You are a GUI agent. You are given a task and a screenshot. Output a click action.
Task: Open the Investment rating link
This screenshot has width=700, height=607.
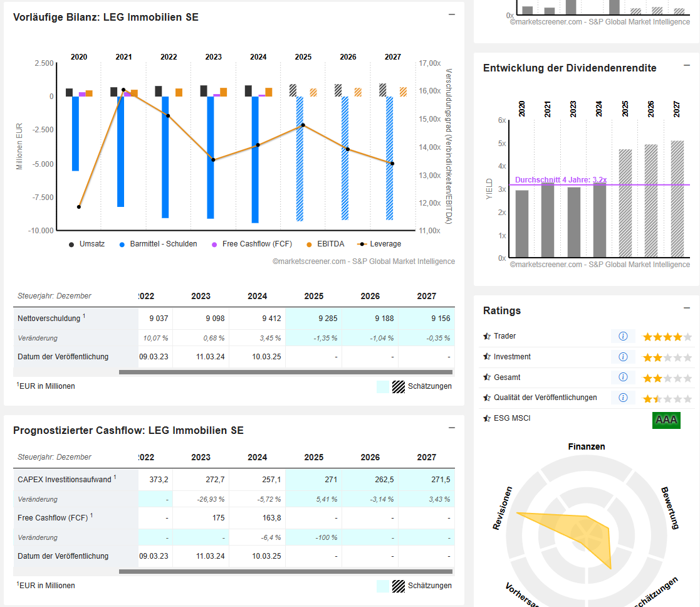coord(512,357)
